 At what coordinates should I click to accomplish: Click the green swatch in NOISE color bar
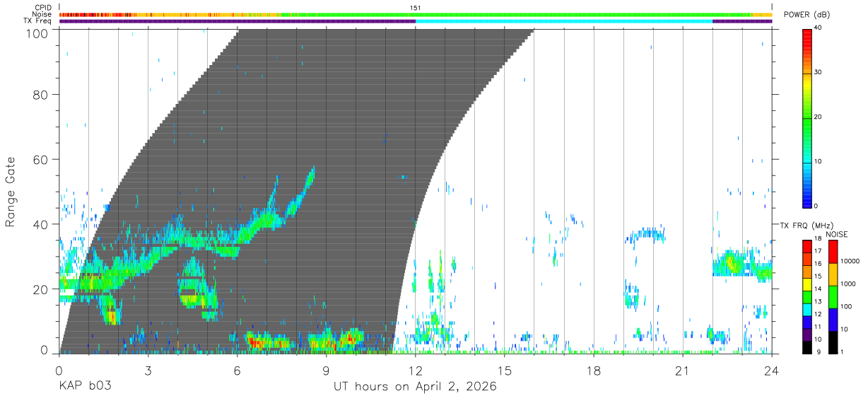pyautogui.click(x=832, y=297)
